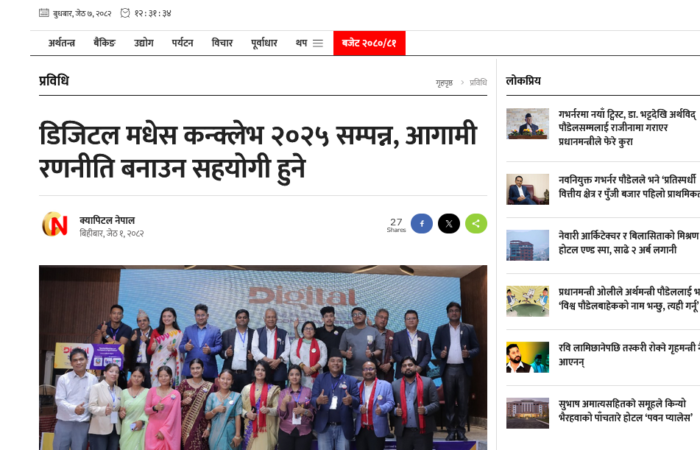Click the Capital Nepal CN logo
Screen dimensions: 700x450
click(x=55, y=224)
